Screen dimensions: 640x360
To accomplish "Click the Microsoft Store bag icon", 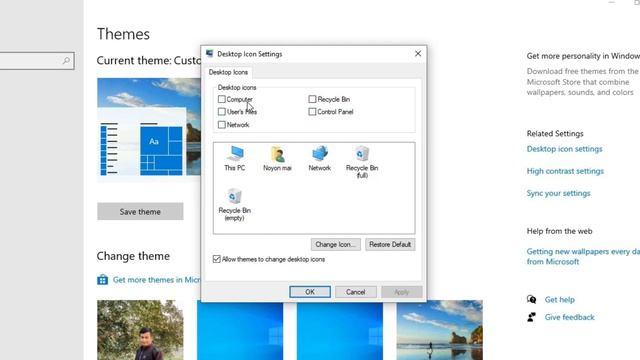I will [102, 280].
